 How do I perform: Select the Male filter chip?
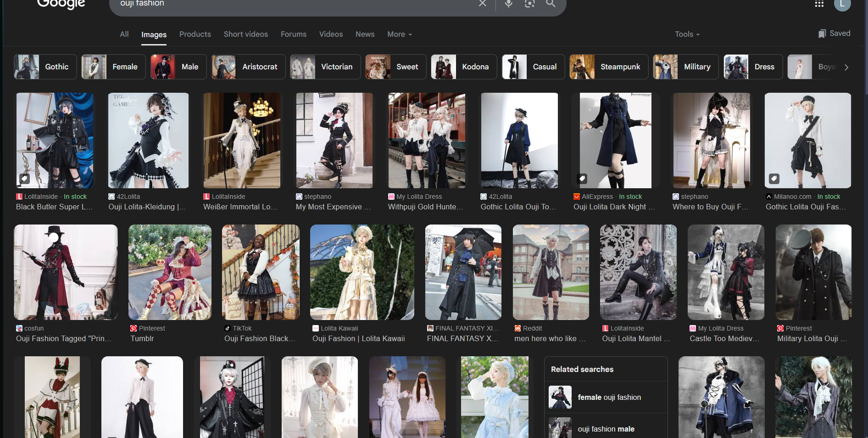(178, 67)
